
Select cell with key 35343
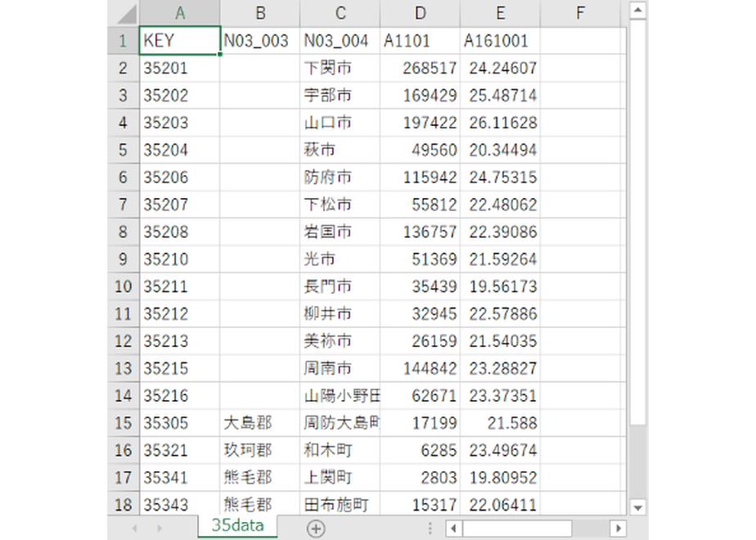[x=179, y=504]
